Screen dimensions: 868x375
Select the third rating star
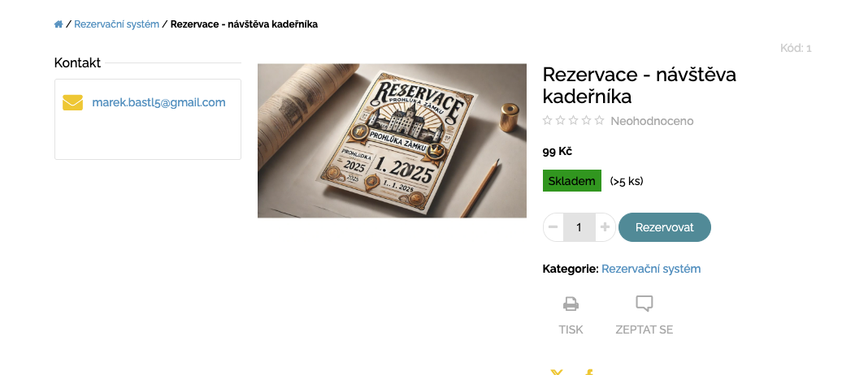click(x=574, y=121)
